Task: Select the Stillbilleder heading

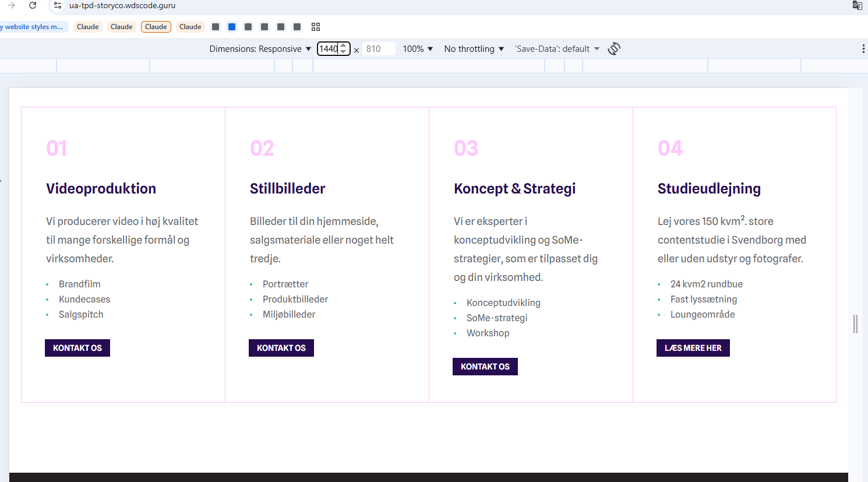Action: [x=288, y=189]
